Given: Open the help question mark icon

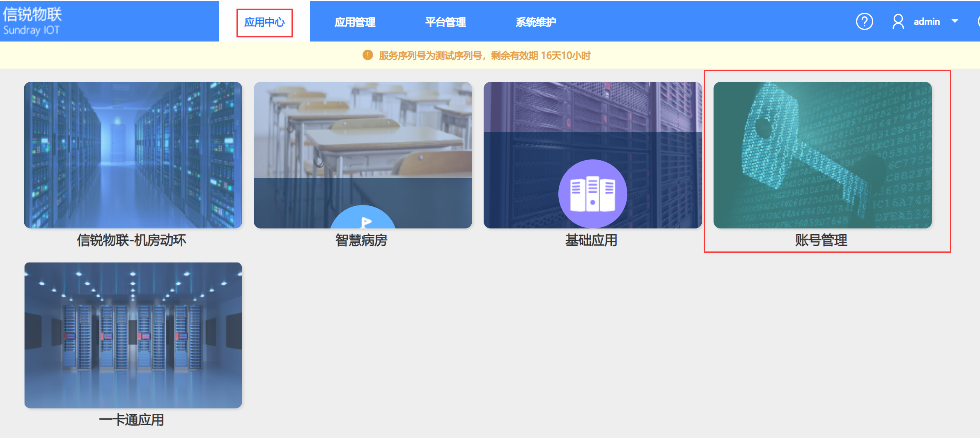Looking at the screenshot, I should point(864,21).
